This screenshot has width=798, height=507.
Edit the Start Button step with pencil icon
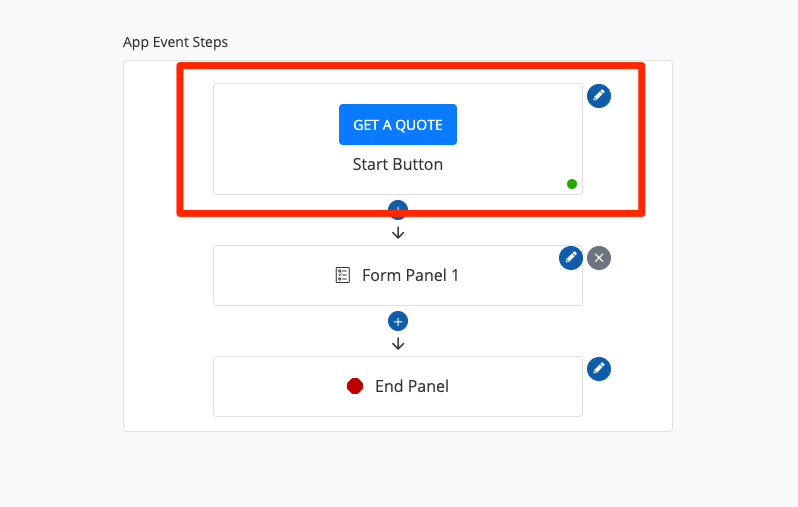[x=599, y=96]
